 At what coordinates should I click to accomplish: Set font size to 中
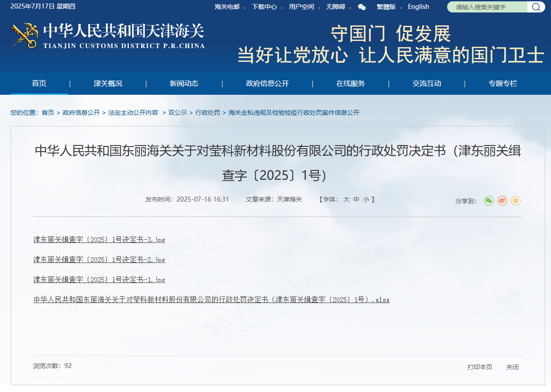356,199
